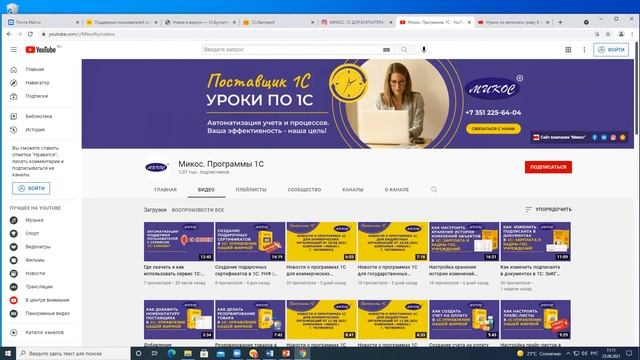Image resolution: width=640 pixels, height=360 pixels.
Task: Open PowerPoint from the taskbar
Action: tap(286, 353)
